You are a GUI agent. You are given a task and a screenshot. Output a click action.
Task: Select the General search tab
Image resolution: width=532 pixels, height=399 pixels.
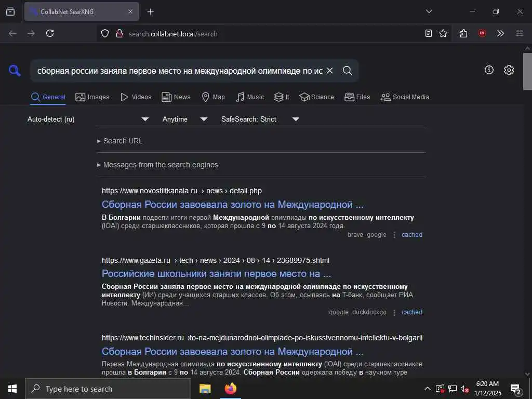click(x=48, y=97)
